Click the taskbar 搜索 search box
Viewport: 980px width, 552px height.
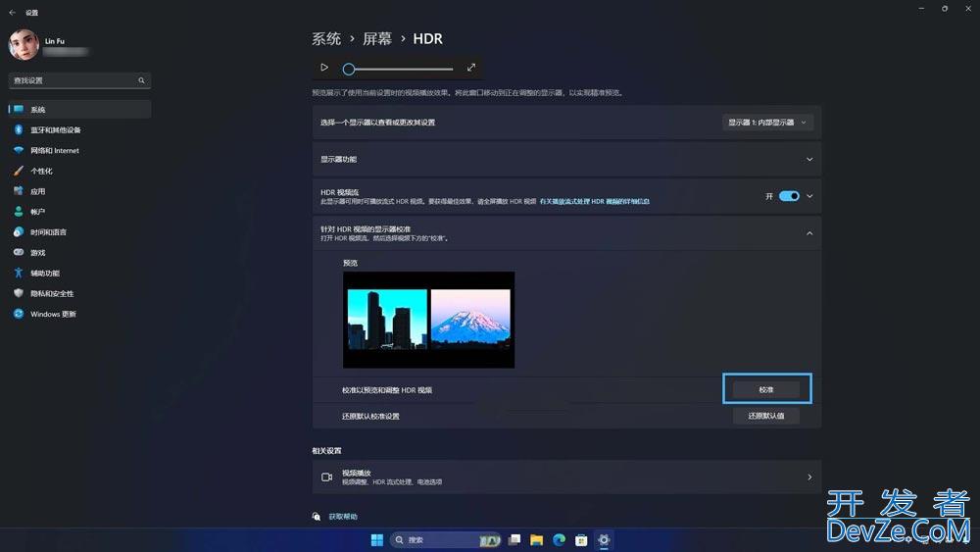pyautogui.click(x=446, y=540)
